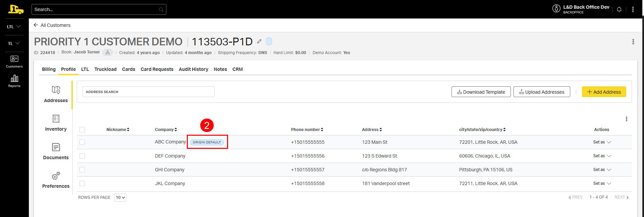Sort by Nickname column

[x=118, y=130]
